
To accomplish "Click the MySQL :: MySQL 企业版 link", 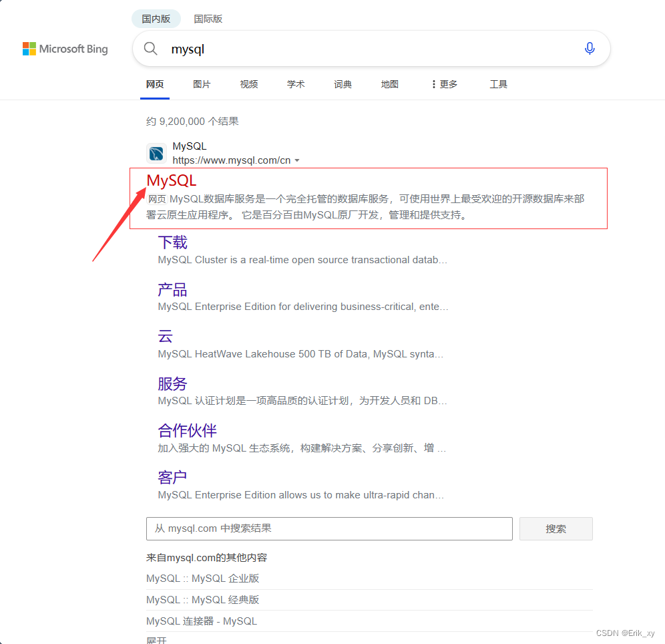I will tap(202, 578).
